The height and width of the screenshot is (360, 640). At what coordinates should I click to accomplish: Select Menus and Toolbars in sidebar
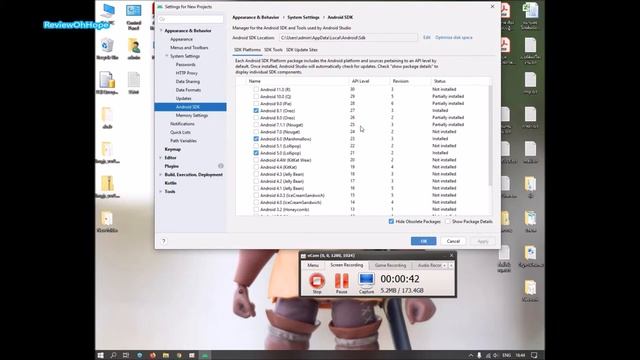coord(189,48)
